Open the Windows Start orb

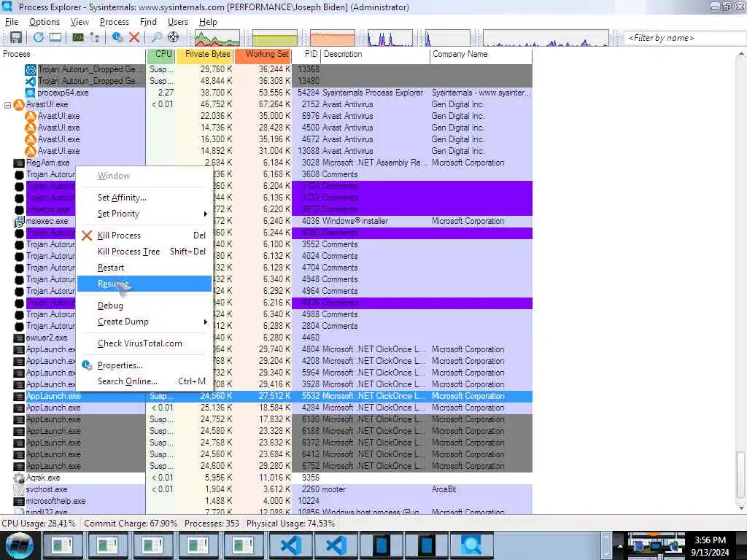19,545
